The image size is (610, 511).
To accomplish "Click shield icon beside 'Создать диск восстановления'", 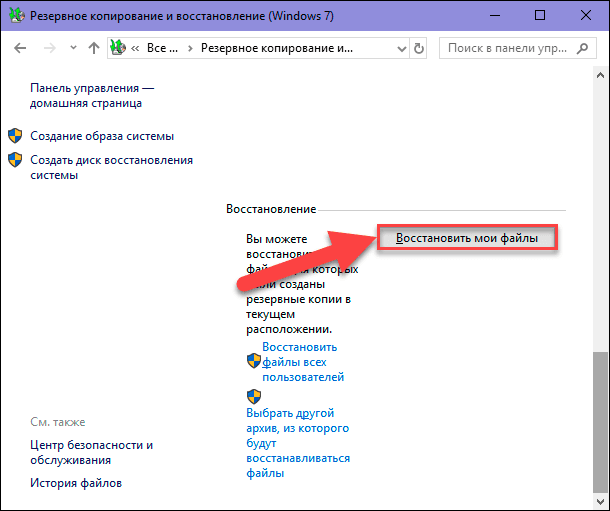I will click(x=15, y=159).
